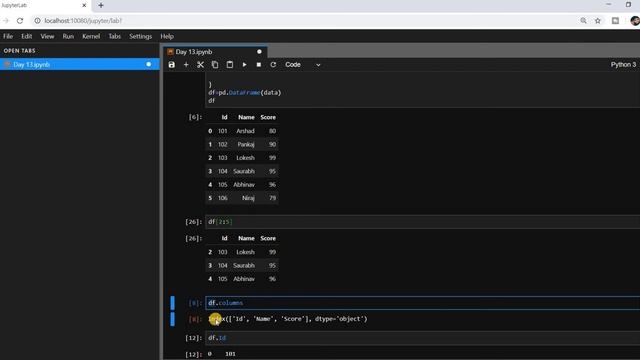Viewport: 640px width, 360px height.
Task: Reload the browser page
Action: [x=20, y=20]
